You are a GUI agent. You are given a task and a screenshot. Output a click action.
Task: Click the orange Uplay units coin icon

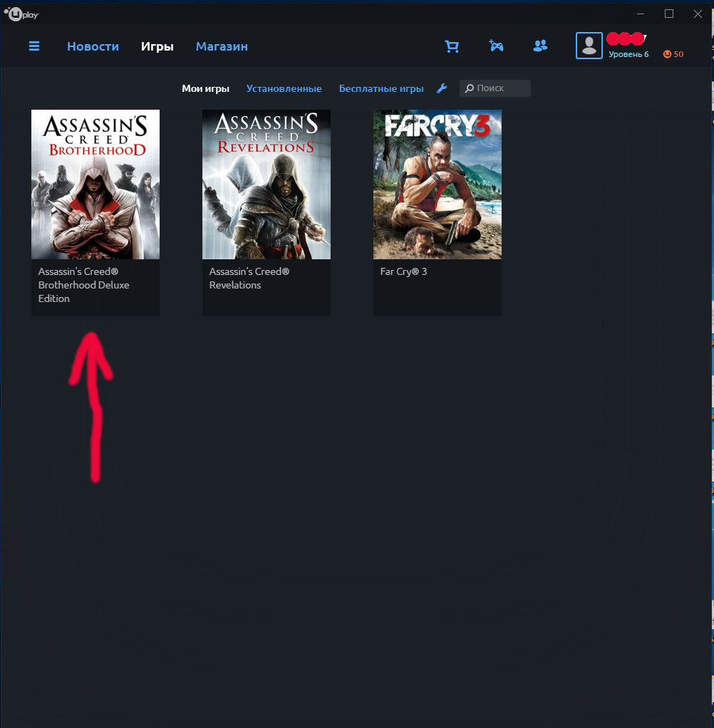(x=667, y=54)
